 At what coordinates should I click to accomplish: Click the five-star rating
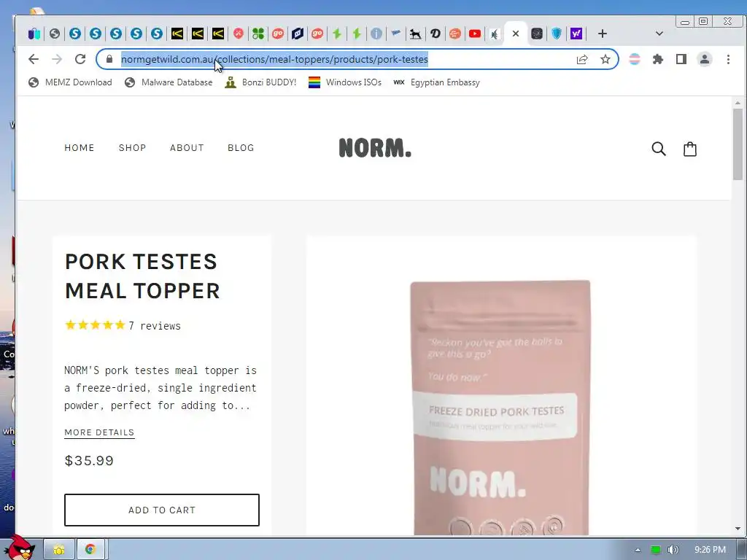click(95, 325)
